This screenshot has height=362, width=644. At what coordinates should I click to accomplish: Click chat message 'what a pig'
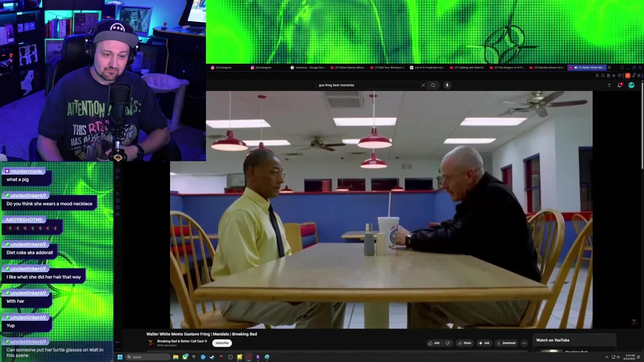(18, 179)
